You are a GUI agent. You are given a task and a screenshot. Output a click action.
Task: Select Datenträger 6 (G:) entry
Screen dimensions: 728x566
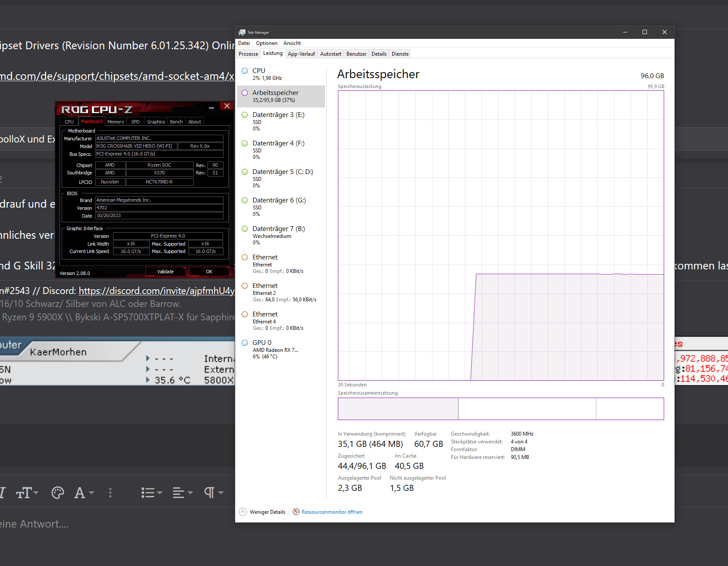[280, 207]
